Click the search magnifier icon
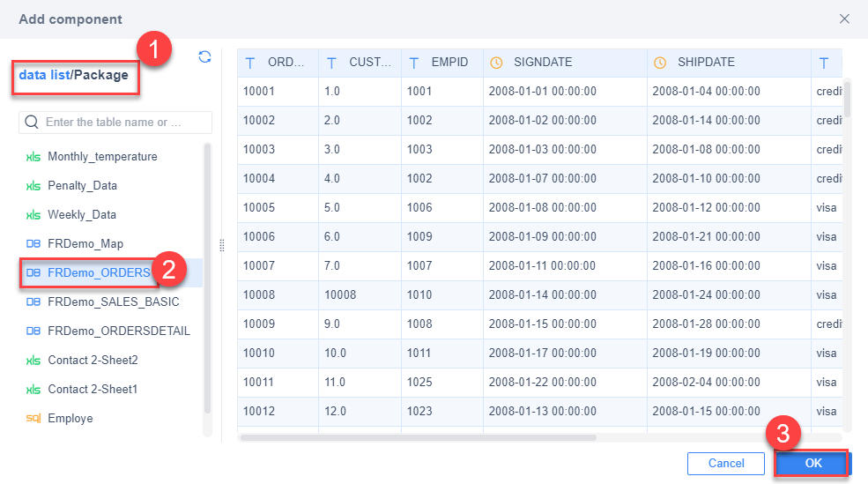 [32, 122]
